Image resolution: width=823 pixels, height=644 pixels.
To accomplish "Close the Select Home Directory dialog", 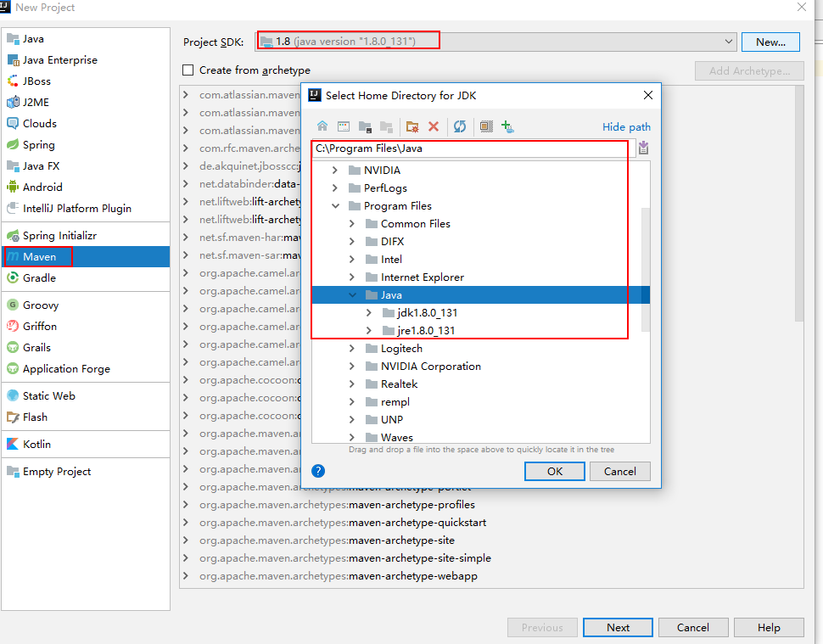I will pyautogui.click(x=648, y=95).
